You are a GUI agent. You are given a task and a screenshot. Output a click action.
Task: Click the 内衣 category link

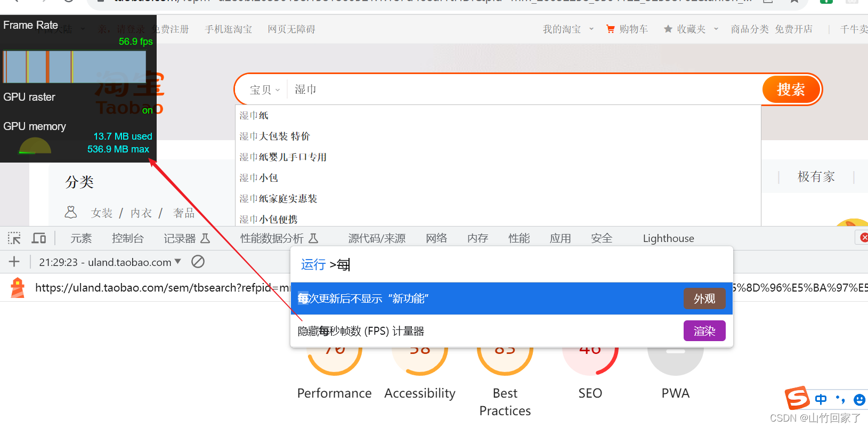tap(141, 213)
